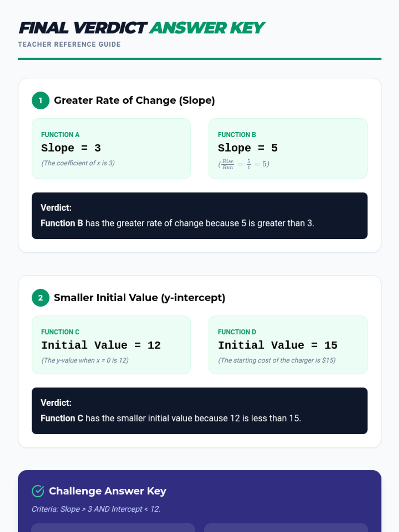
Task: Select the FUNCTION A label
Action: [x=60, y=135]
